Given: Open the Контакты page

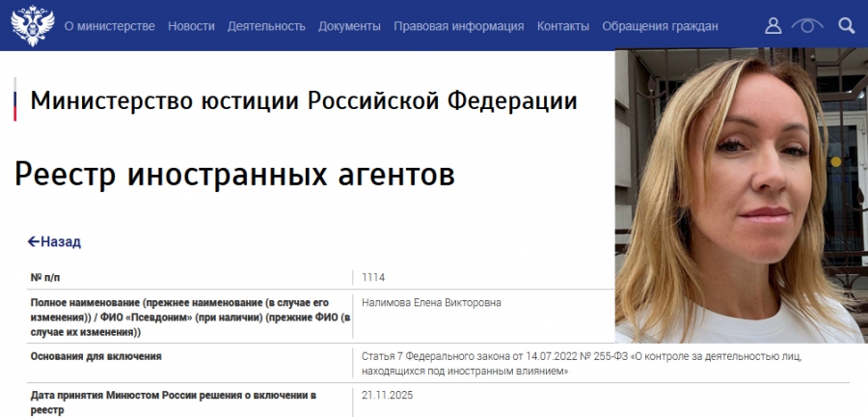Looking at the screenshot, I should click(x=563, y=26).
